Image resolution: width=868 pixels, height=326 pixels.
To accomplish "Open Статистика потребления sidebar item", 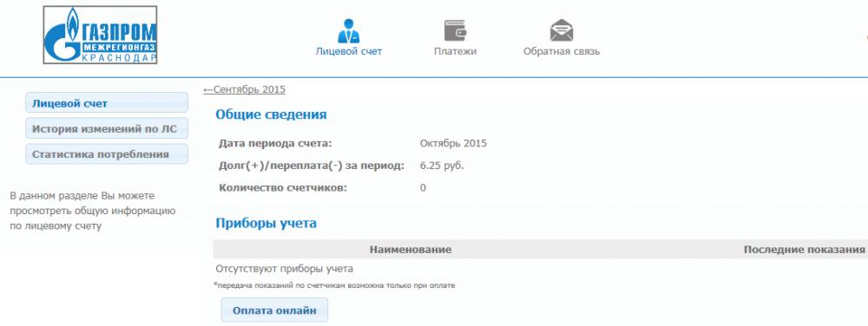I will pyautogui.click(x=107, y=154).
